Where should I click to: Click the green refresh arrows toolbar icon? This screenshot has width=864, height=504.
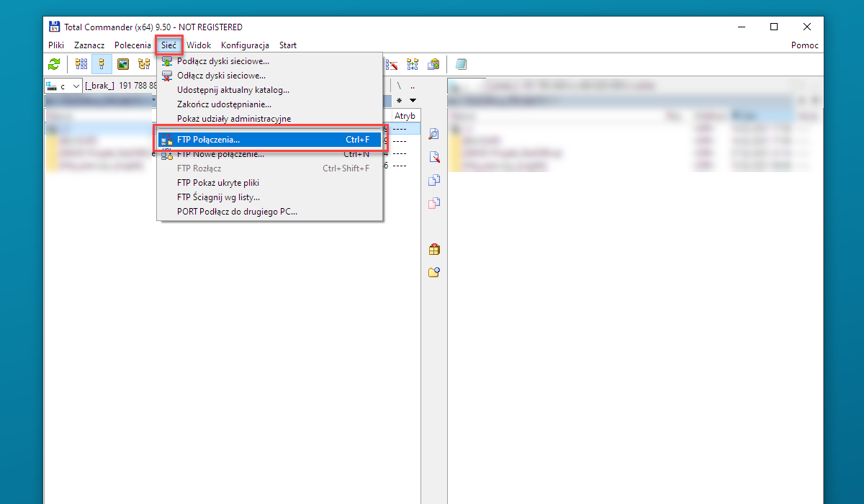[54, 65]
